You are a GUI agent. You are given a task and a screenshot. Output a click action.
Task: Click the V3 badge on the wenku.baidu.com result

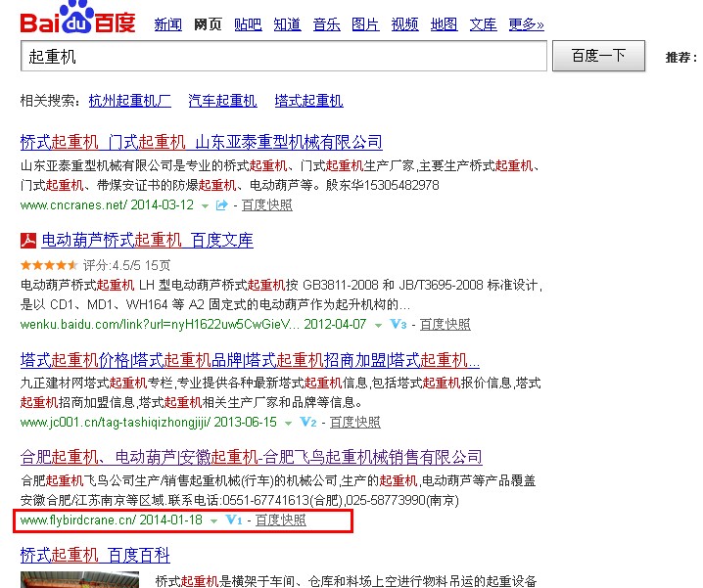398,324
